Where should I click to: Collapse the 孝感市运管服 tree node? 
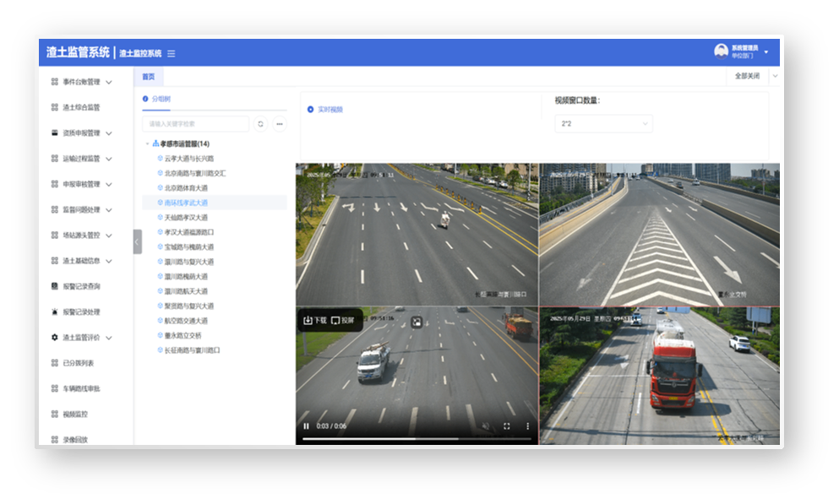tap(148, 144)
